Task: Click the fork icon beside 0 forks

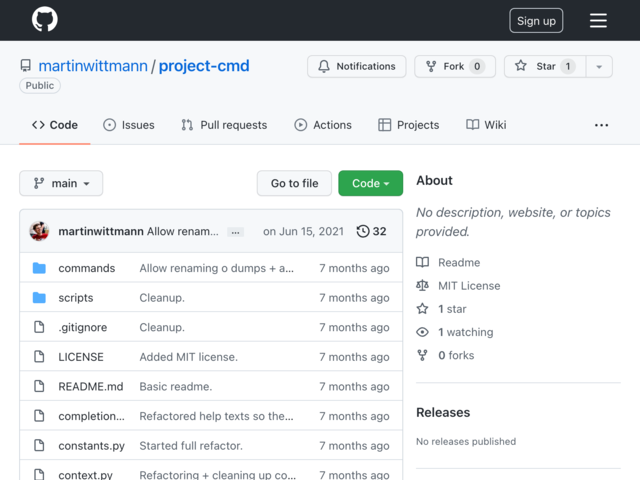Action: [x=422, y=355]
